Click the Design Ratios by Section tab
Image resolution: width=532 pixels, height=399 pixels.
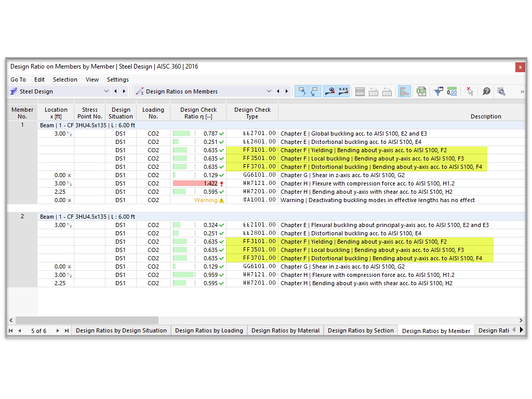tap(361, 330)
